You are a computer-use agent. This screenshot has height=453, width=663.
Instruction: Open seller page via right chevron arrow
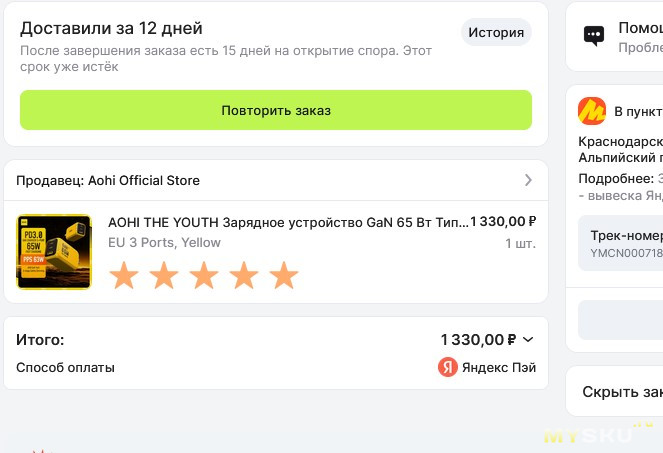click(529, 181)
